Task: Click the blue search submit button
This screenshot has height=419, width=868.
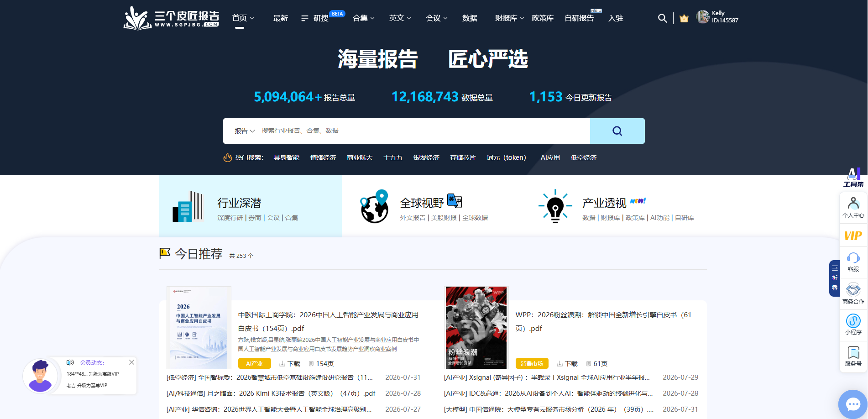Action: 617,131
